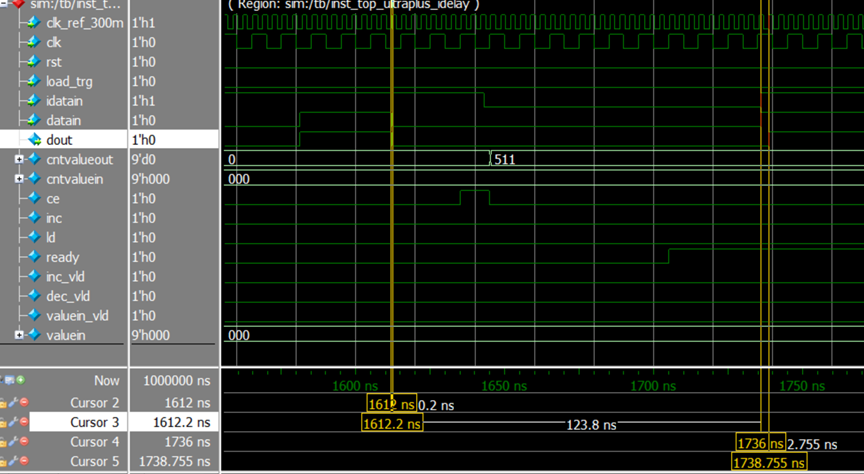The width and height of the screenshot is (864, 474).
Task: Remove Cursor 4 with red minus icon
Action: (24, 442)
